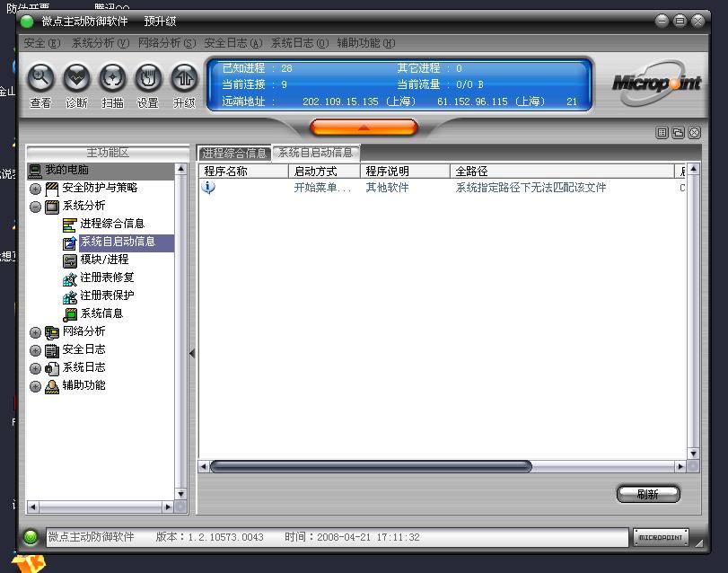Click the 系统指定路径下无法匹配该文件 cell
The width and height of the screenshot is (728, 573).
pyautogui.click(x=531, y=188)
